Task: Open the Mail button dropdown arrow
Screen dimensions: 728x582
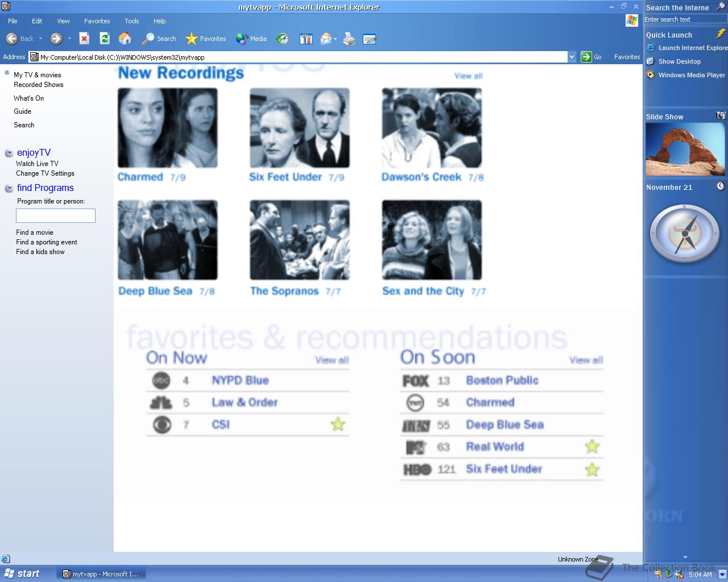Action: click(x=336, y=39)
